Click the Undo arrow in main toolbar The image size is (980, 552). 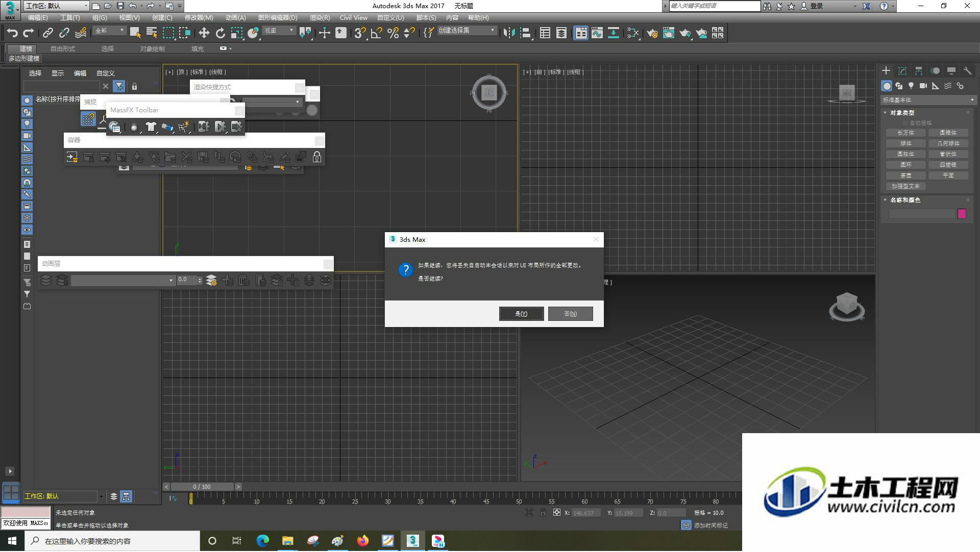click(12, 33)
